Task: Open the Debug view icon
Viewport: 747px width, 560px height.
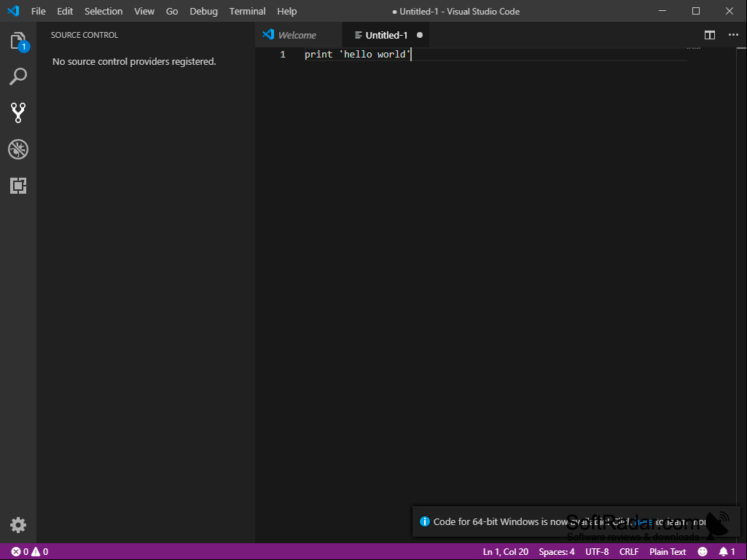Action: [x=18, y=149]
